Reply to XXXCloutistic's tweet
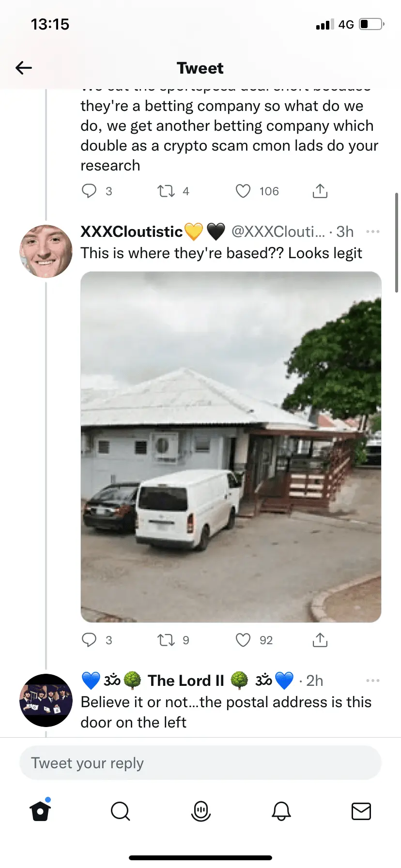401x868 pixels. click(89, 640)
